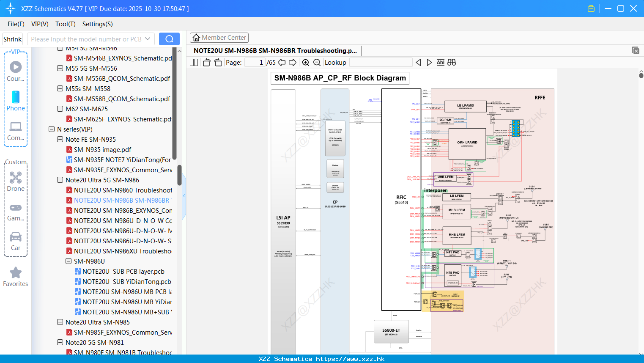The width and height of the screenshot is (644, 363).
Task: Rotate the page clockwise
Action: point(218,62)
